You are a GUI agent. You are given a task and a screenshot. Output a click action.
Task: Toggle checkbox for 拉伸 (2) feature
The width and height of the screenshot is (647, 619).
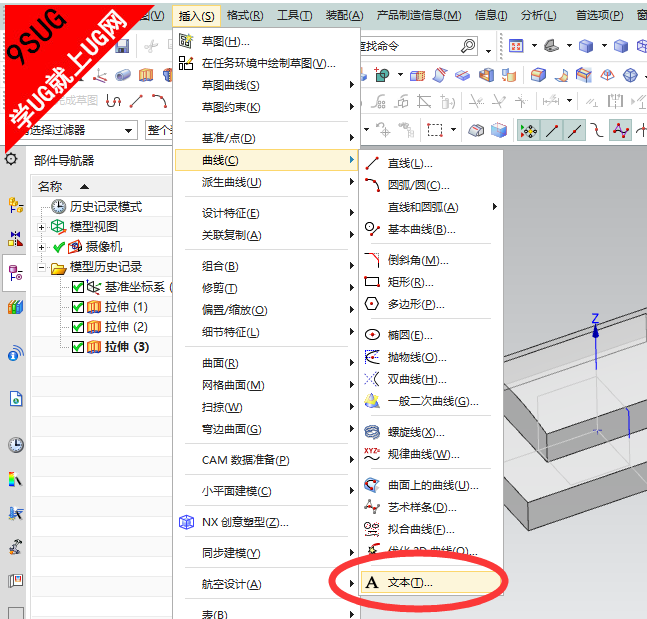point(78,327)
